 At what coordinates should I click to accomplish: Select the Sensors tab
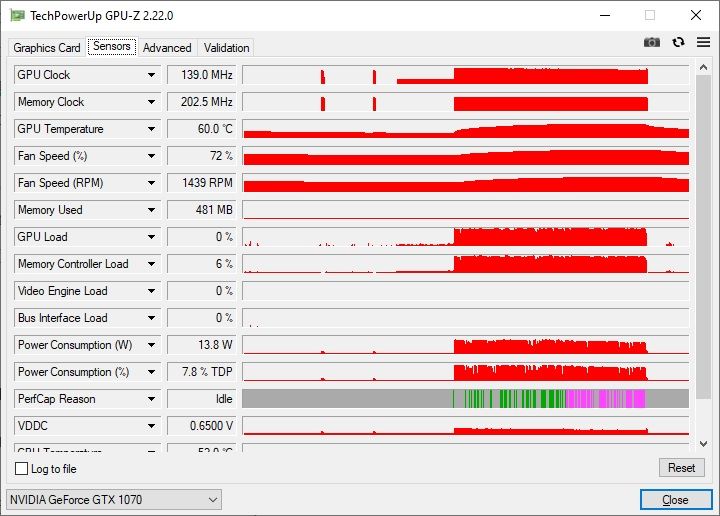112,46
